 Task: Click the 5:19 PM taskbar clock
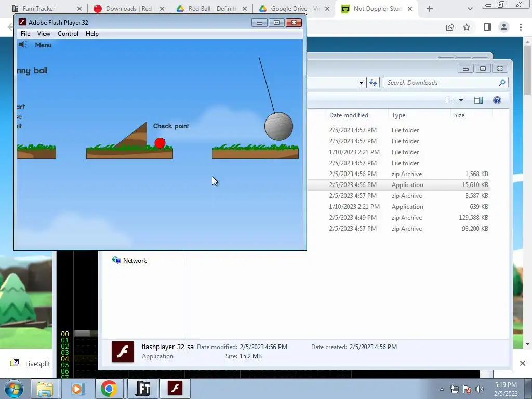(506, 389)
